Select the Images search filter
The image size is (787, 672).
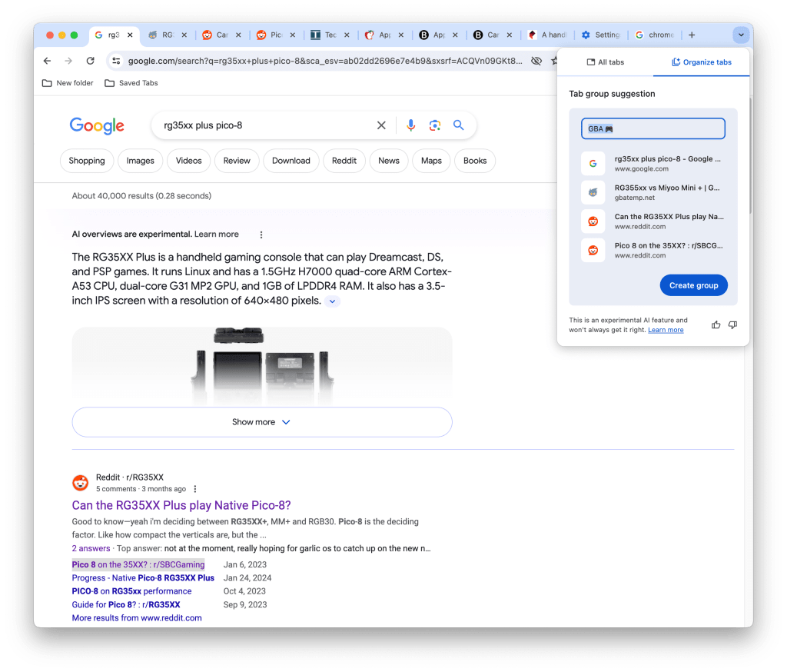click(x=140, y=161)
